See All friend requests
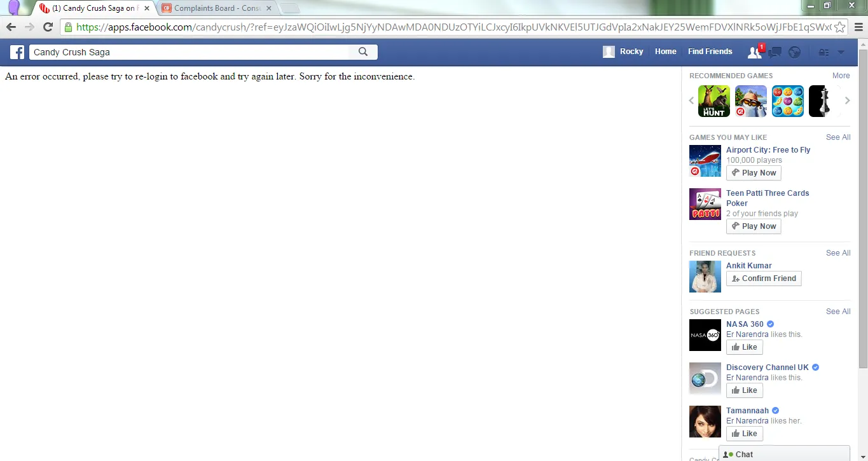The image size is (868, 461). (838, 253)
